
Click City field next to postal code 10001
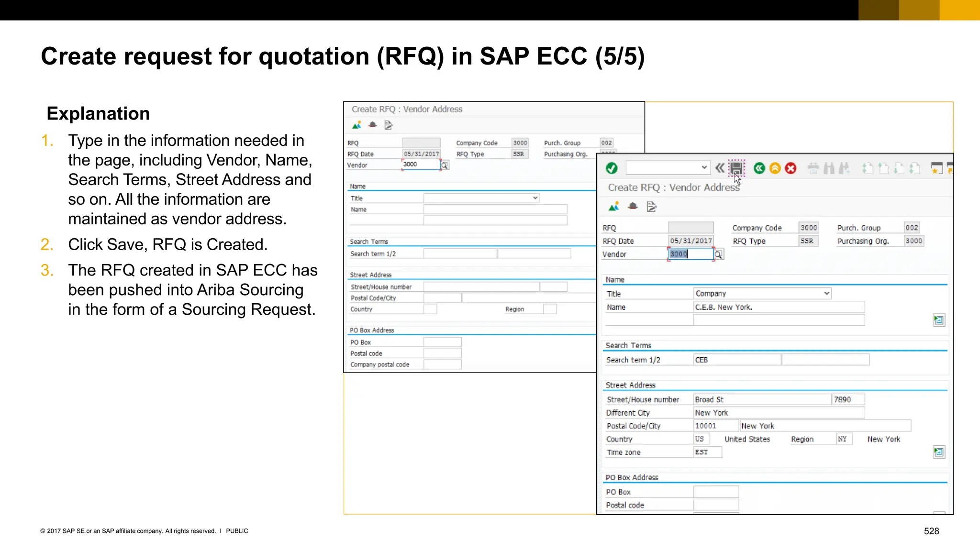(x=825, y=426)
